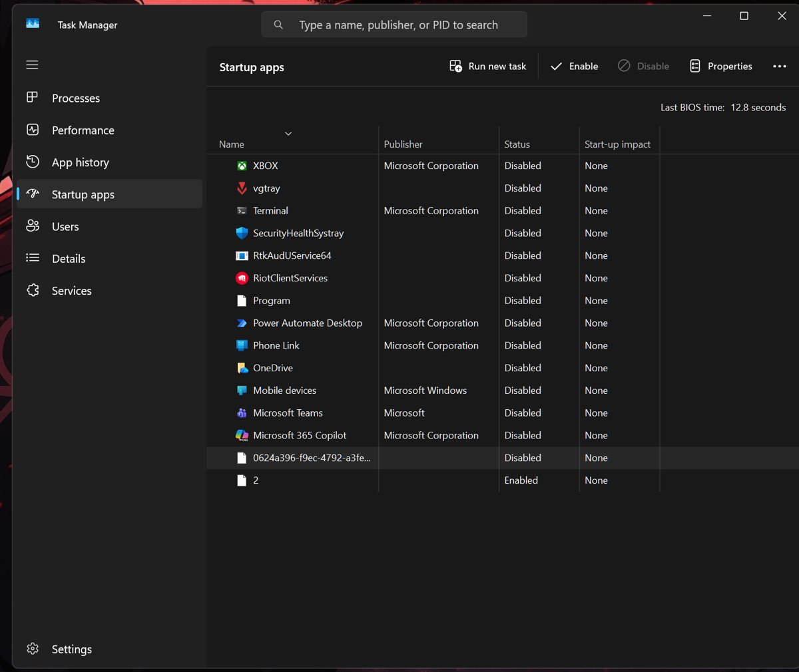
Task: Click the Services puzzle icon
Action: [32, 290]
